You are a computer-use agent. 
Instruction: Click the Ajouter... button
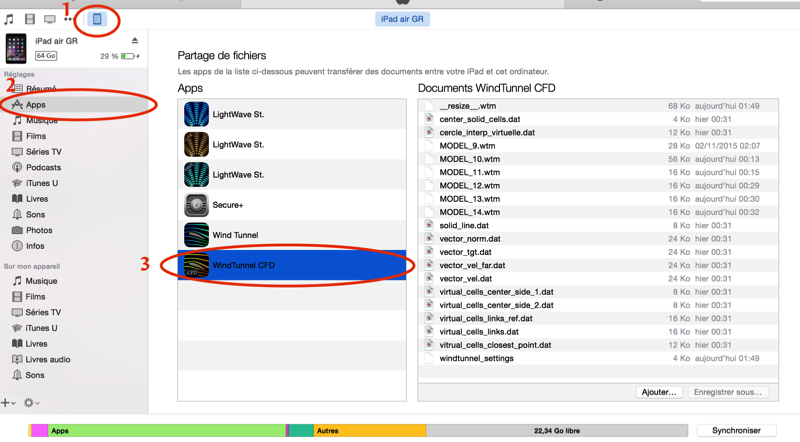pyautogui.click(x=659, y=392)
